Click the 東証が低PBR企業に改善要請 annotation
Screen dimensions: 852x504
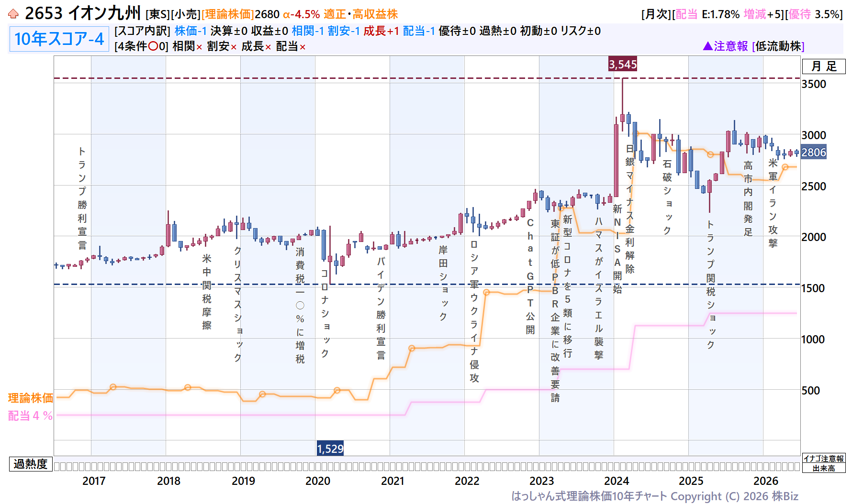click(x=555, y=311)
